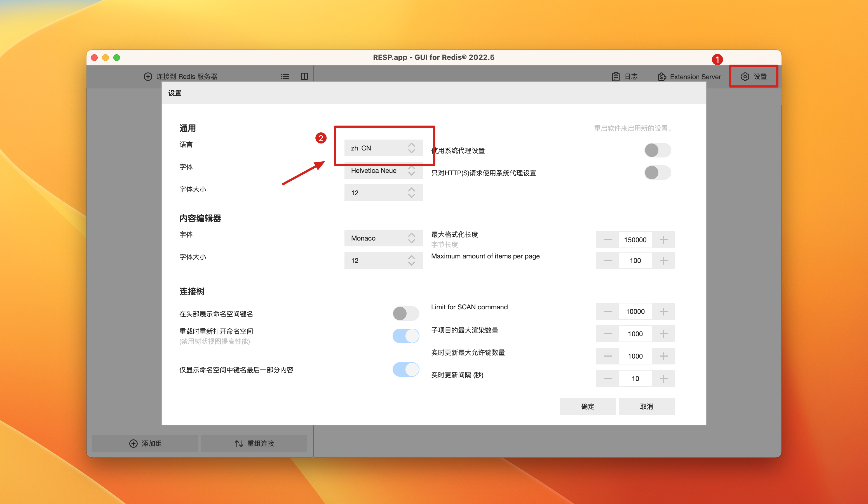The width and height of the screenshot is (868, 504).
Task: Click the add group plus icon
Action: tap(133, 443)
